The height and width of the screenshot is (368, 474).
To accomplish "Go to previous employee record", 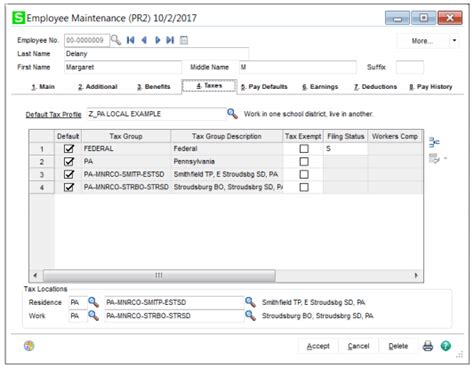I will pos(144,40).
